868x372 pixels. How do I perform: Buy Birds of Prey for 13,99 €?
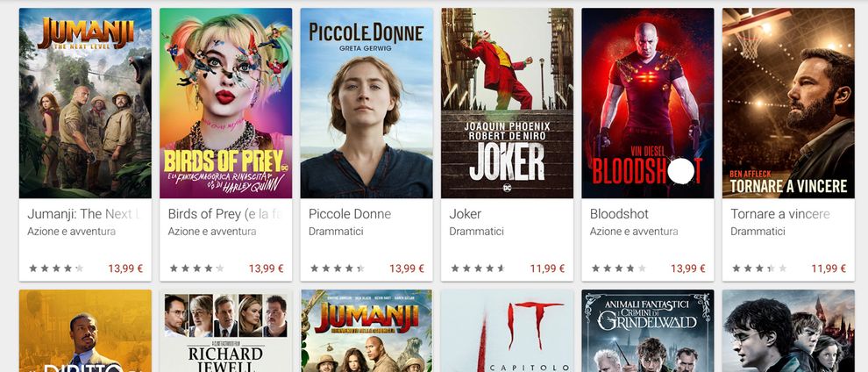pos(266,268)
